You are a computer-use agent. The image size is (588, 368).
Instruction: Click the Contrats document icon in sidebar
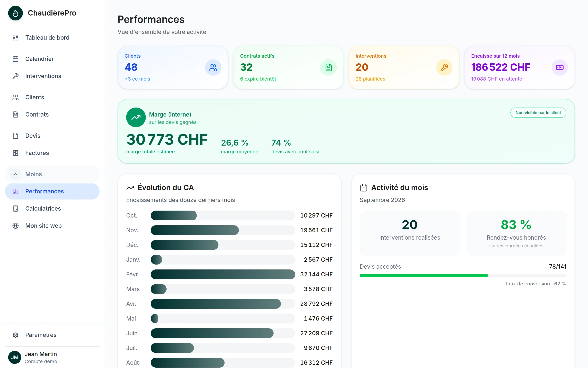tap(16, 114)
